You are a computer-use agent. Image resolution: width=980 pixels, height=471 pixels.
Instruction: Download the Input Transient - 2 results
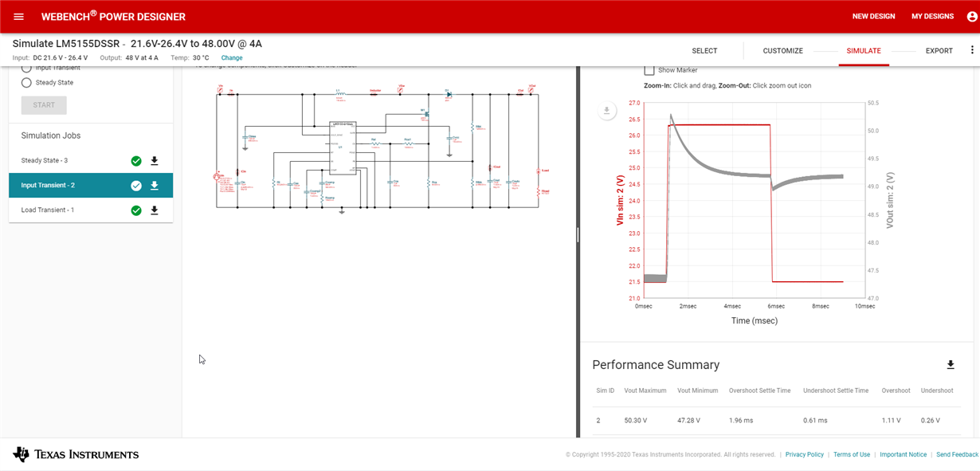coord(155,186)
